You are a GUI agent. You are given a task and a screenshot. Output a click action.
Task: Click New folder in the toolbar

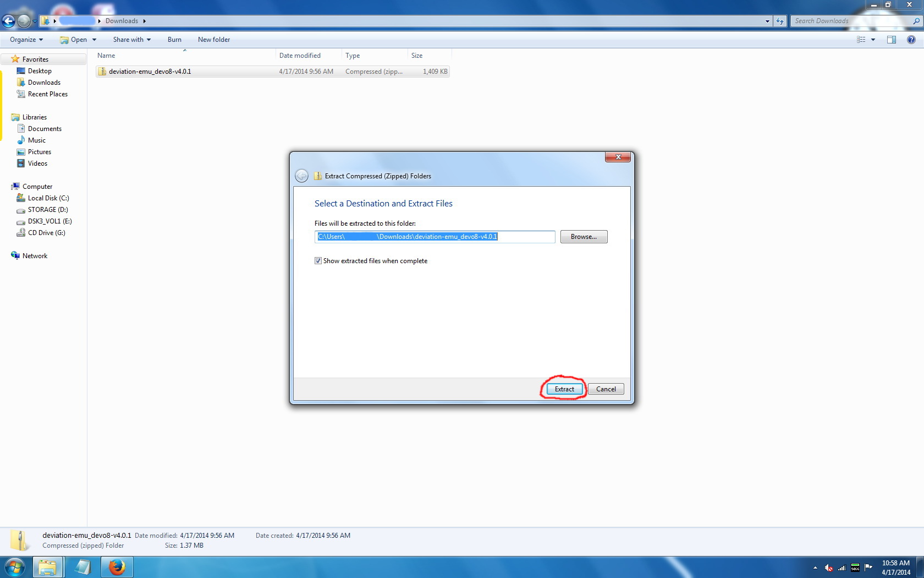coord(214,40)
